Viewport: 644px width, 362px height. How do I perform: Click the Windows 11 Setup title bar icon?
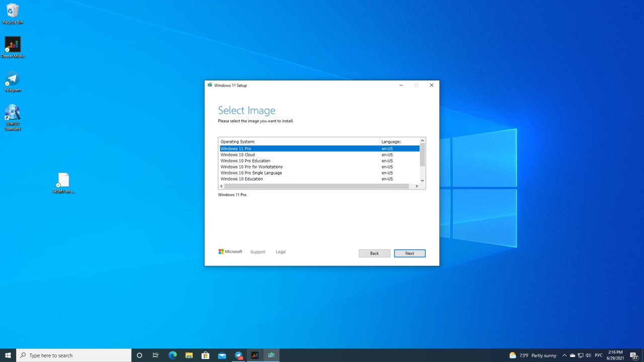pyautogui.click(x=210, y=85)
